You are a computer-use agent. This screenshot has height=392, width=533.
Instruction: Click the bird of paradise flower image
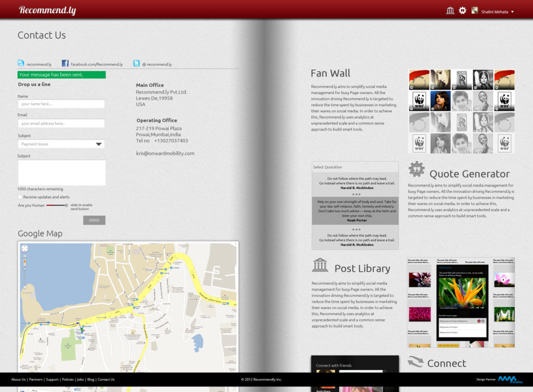(x=462, y=293)
